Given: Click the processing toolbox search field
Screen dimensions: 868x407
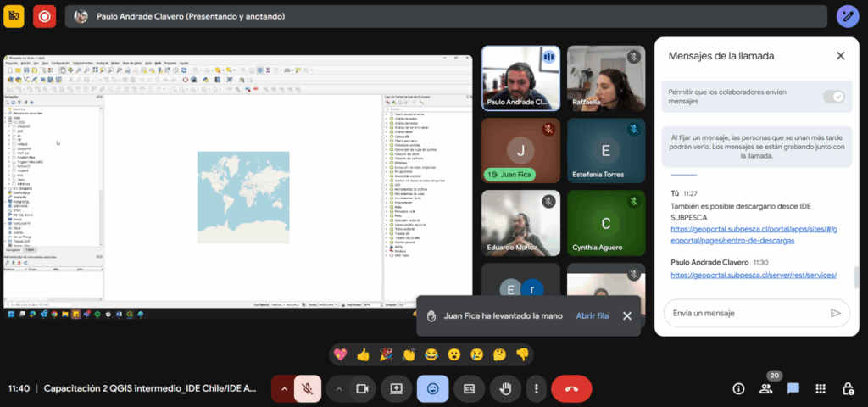Looking at the screenshot, I should pos(428,109).
